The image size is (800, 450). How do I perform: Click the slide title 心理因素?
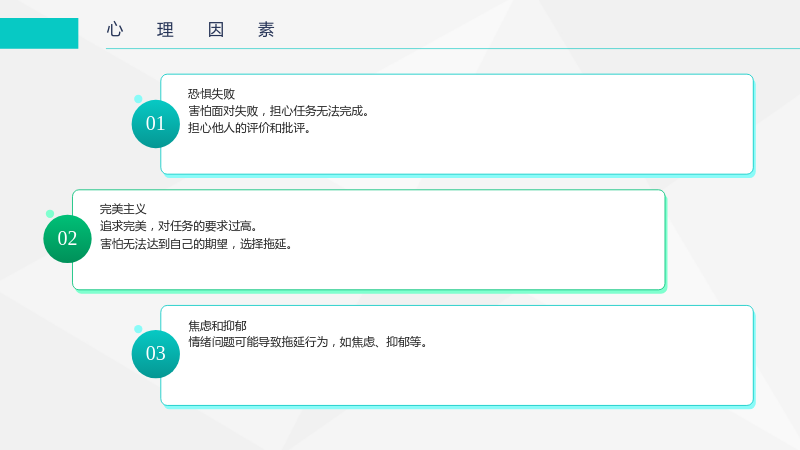[x=191, y=30]
